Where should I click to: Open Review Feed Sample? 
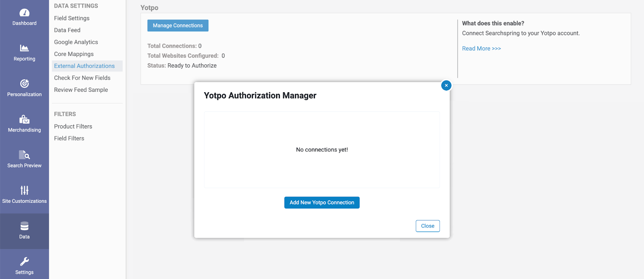[81, 90]
